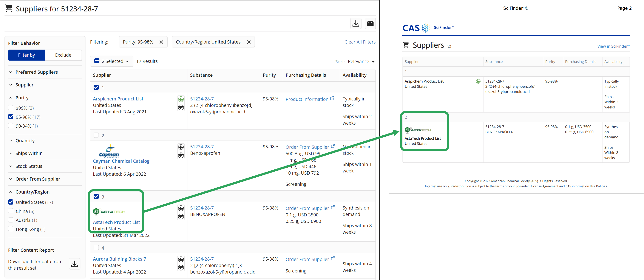The width and height of the screenshot is (644, 280).
Task: Click Order From Supplier in the Cayman row
Action: [x=307, y=147]
